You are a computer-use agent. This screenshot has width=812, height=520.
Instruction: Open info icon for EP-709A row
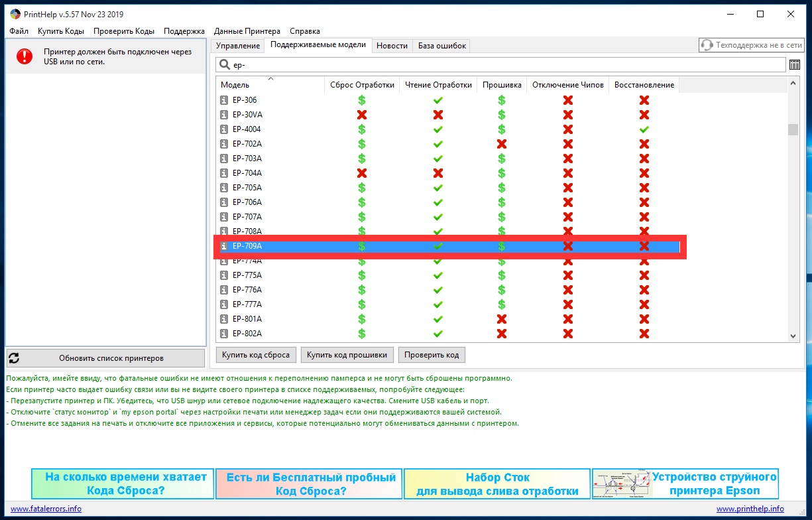click(224, 246)
